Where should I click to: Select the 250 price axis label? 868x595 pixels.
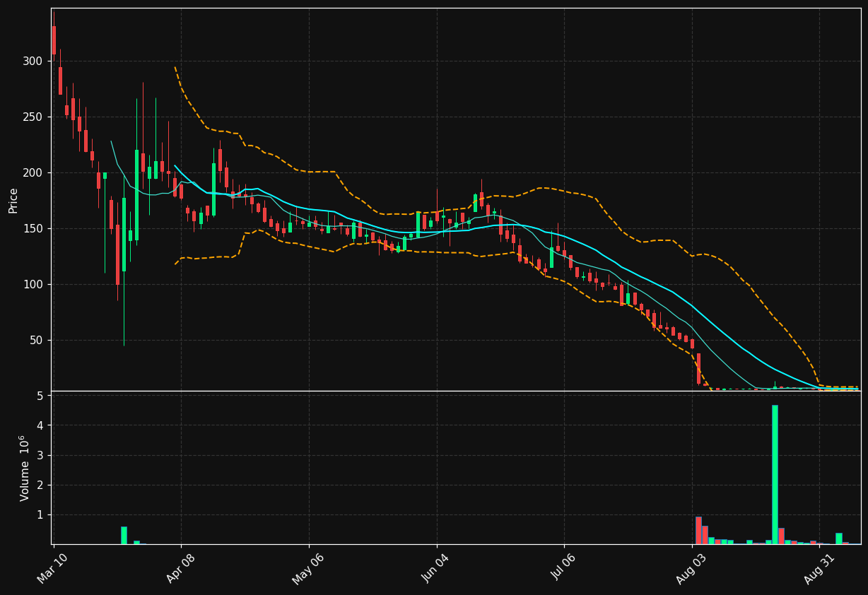point(33,117)
